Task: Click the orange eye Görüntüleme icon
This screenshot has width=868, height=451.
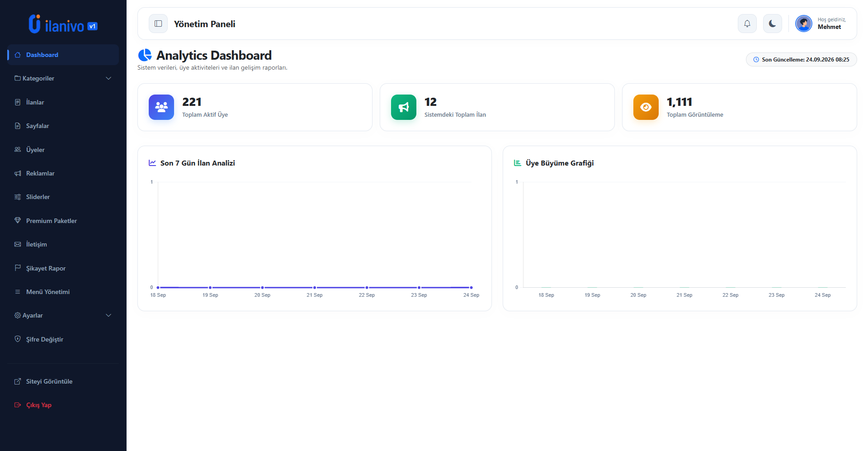Action: pyautogui.click(x=646, y=107)
